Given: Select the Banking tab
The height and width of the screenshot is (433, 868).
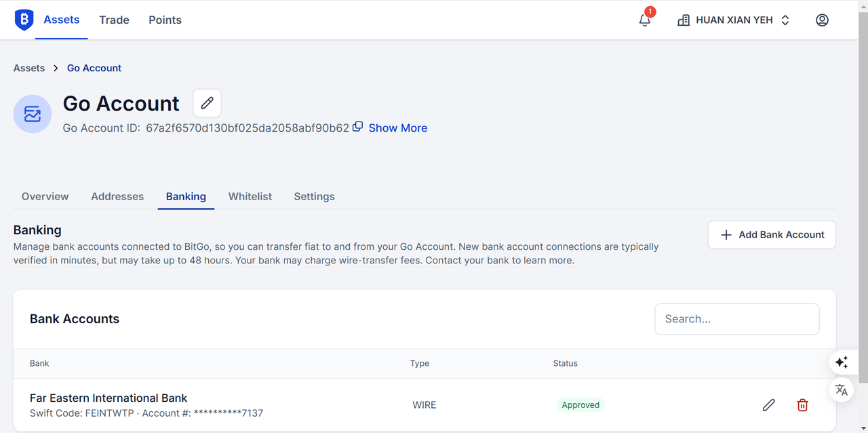Looking at the screenshot, I should pyautogui.click(x=186, y=196).
